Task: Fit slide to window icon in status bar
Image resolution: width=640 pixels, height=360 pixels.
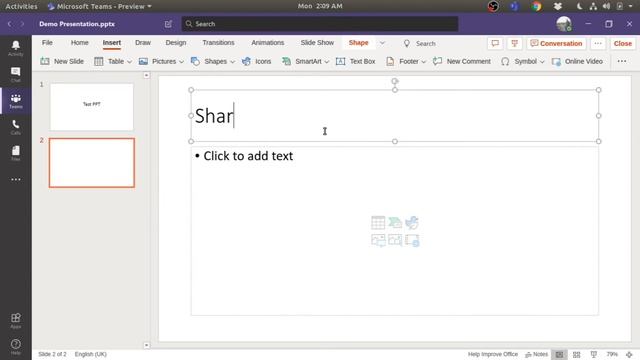Action: coord(629,355)
